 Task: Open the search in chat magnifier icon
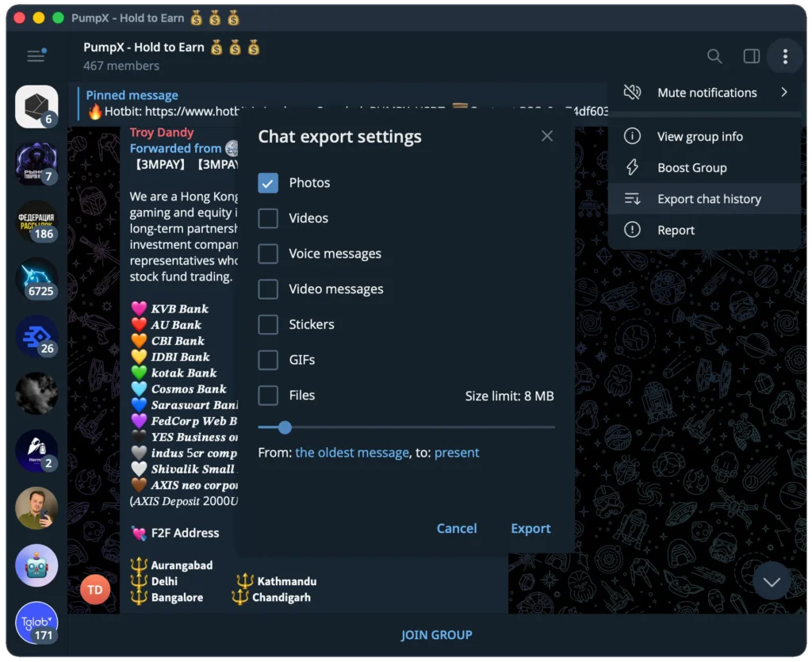coord(714,56)
